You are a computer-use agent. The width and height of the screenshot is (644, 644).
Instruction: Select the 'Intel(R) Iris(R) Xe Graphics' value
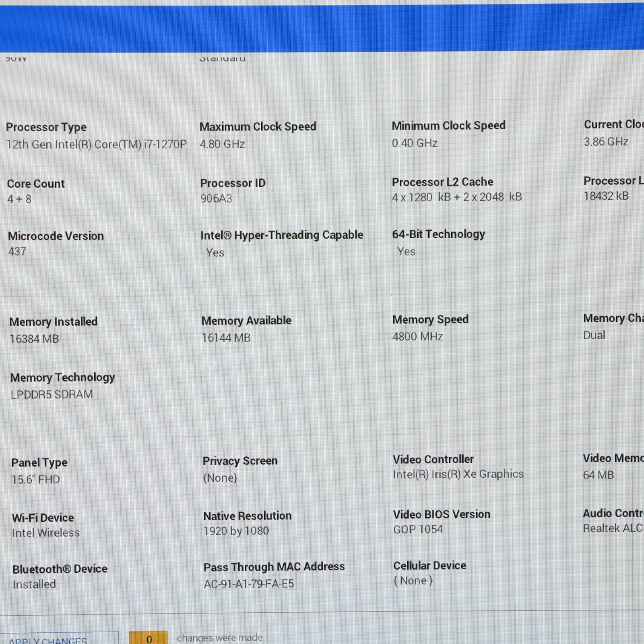click(x=458, y=475)
